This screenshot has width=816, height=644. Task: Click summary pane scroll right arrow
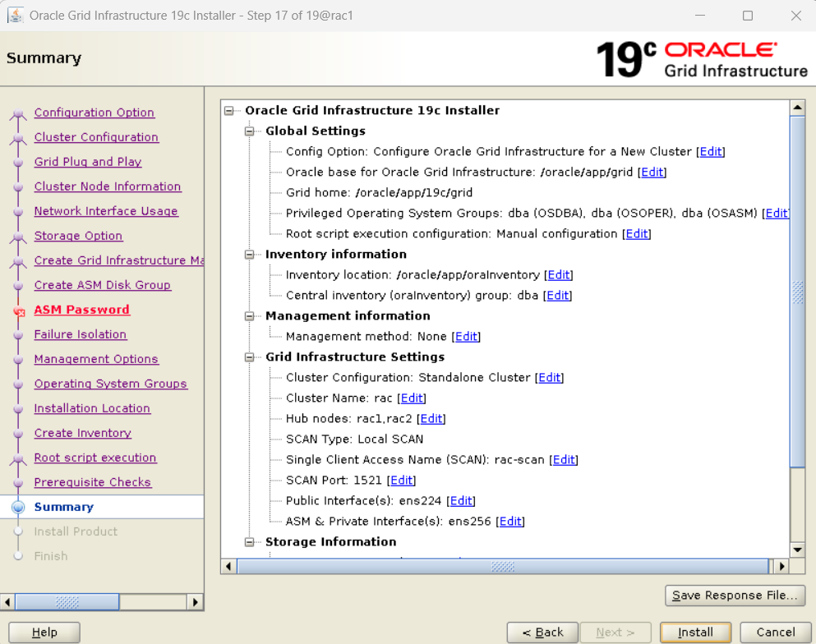pos(781,566)
